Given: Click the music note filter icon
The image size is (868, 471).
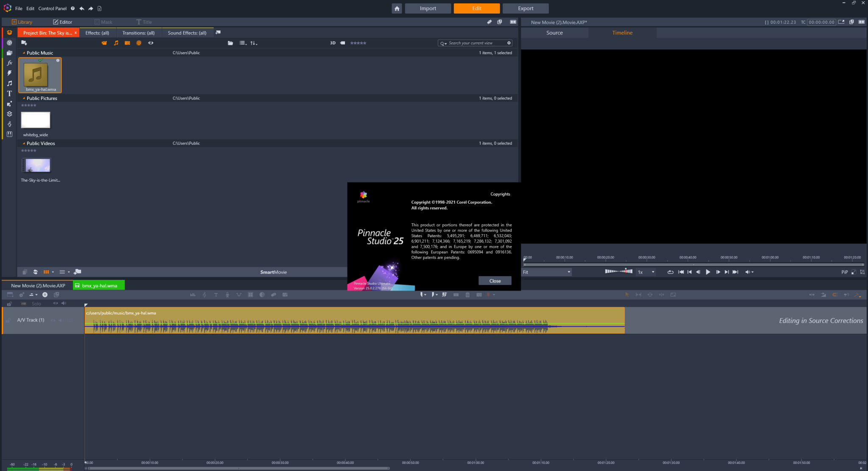Looking at the screenshot, I should coord(116,43).
